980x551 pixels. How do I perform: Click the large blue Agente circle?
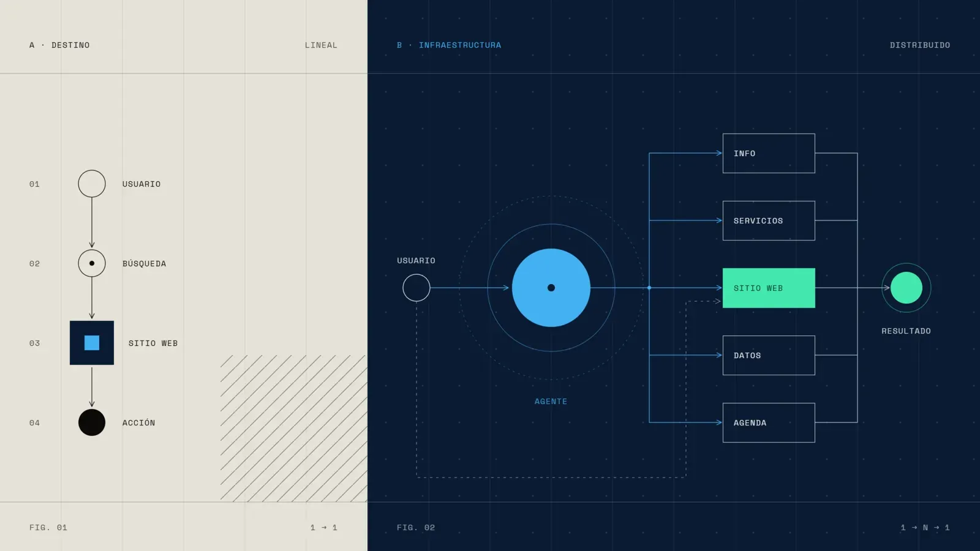(551, 288)
